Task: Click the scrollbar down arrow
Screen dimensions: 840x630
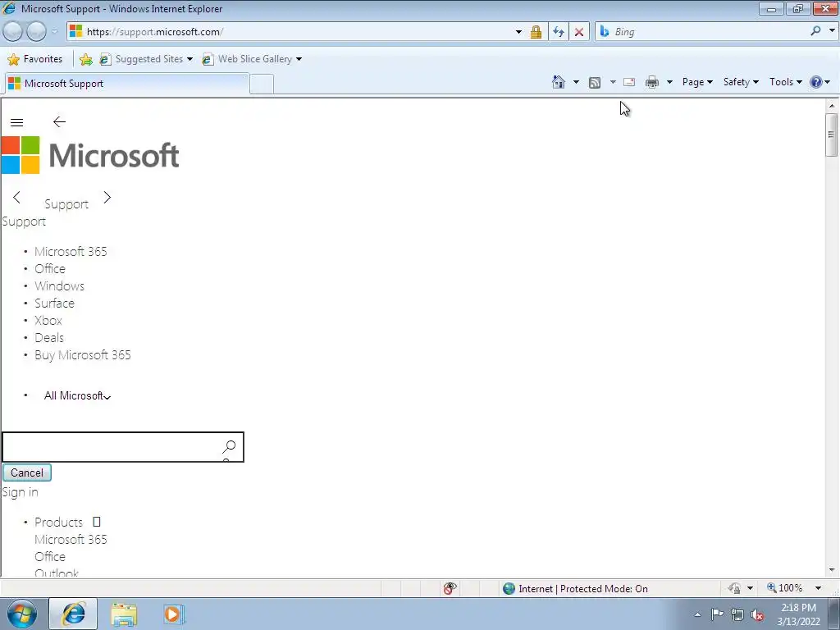Action: pos(832,571)
